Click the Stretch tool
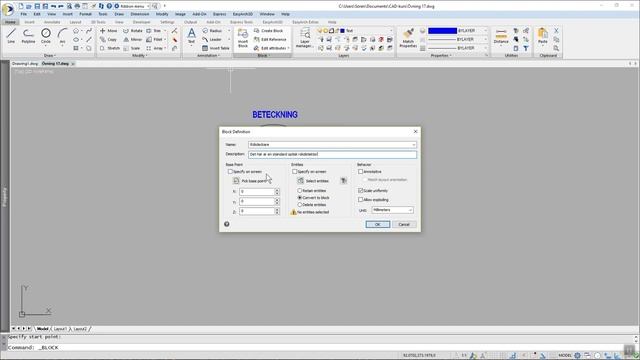The height and width of the screenshot is (360, 640). click(x=110, y=48)
